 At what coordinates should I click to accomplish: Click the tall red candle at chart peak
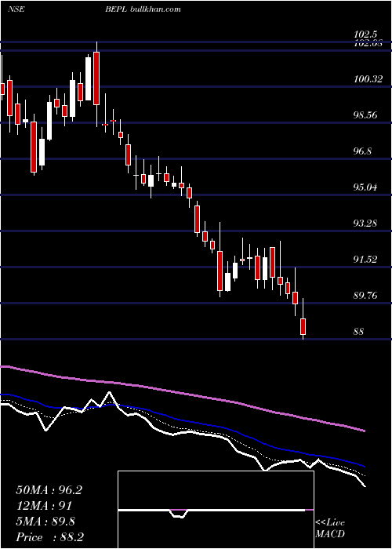coord(96,78)
